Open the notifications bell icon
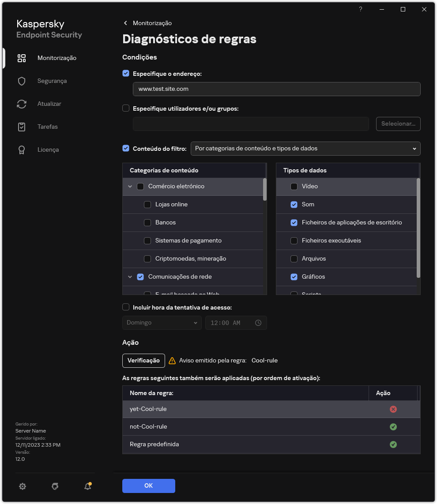The height and width of the screenshot is (504, 437). [x=87, y=486]
